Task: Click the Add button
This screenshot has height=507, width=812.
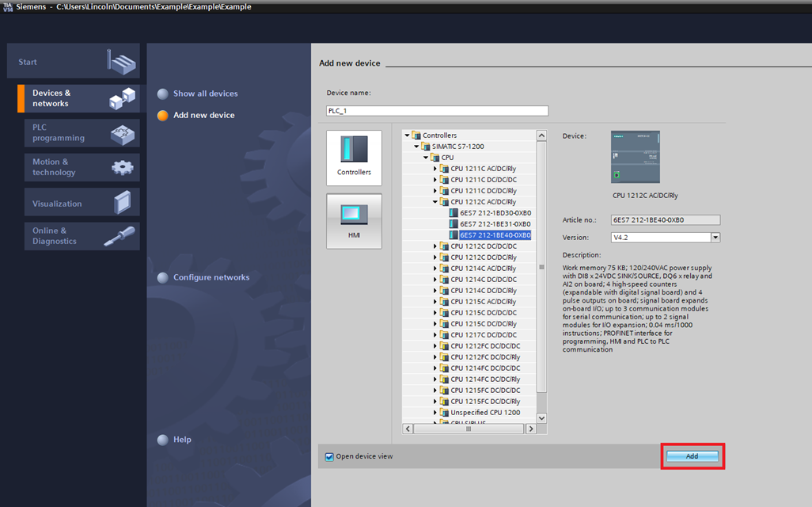Action: pyautogui.click(x=692, y=456)
